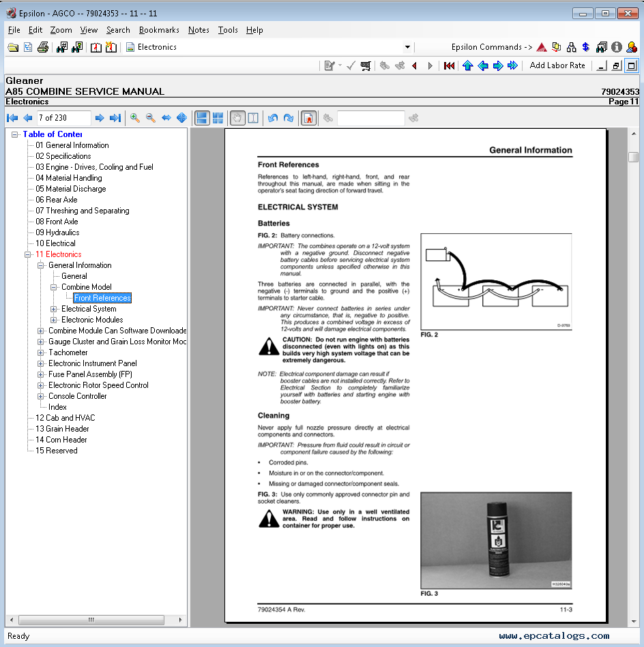Expand the Electronic Modules node

coord(54,320)
